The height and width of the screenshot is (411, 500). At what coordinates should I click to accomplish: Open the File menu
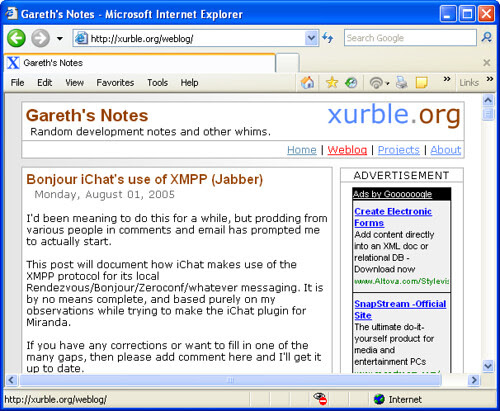click(x=17, y=83)
